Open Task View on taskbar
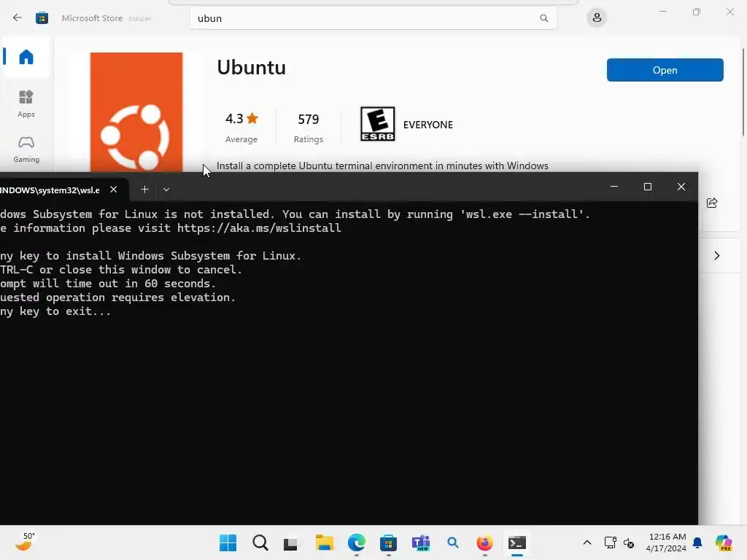747x560 pixels. 290,543
